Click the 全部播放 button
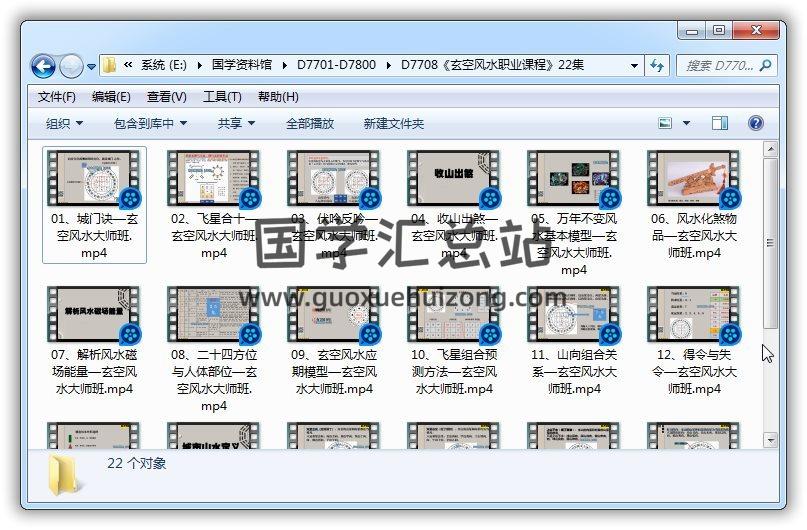Viewport: 807px width, 530px height. point(310,123)
